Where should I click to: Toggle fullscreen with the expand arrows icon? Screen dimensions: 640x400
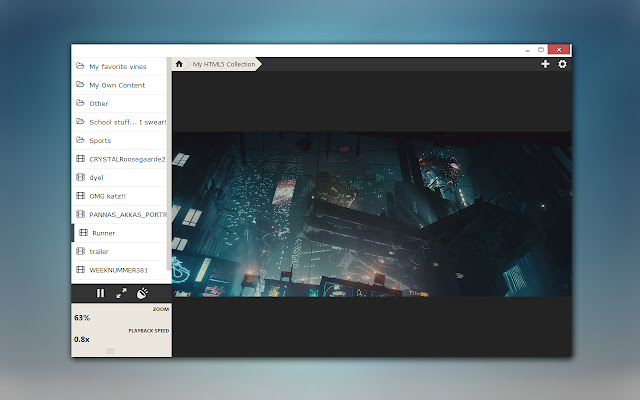tap(121, 293)
